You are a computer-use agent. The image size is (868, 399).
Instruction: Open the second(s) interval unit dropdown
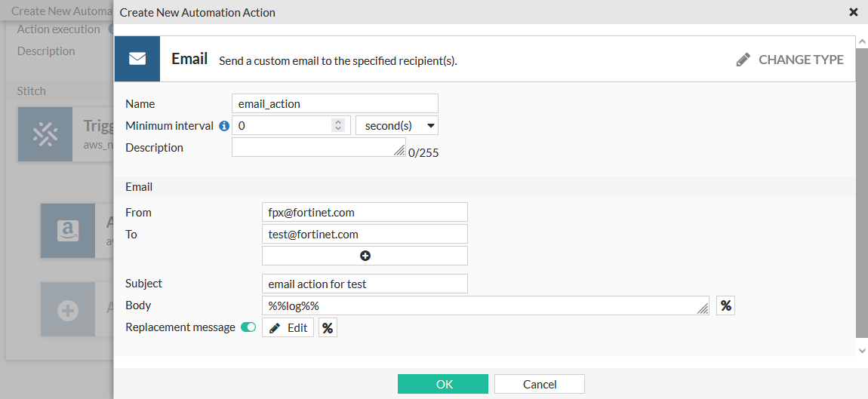pyautogui.click(x=396, y=125)
